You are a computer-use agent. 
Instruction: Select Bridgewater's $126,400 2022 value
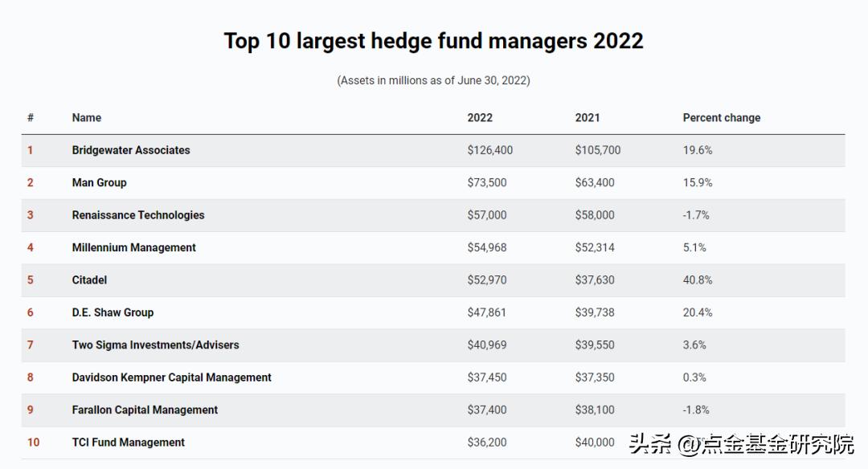pyautogui.click(x=489, y=150)
